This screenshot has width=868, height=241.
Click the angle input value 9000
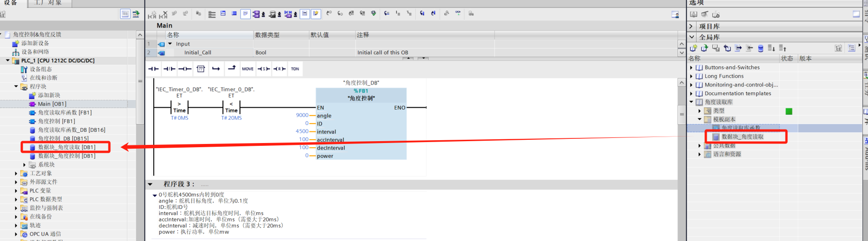(x=302, y=115)
